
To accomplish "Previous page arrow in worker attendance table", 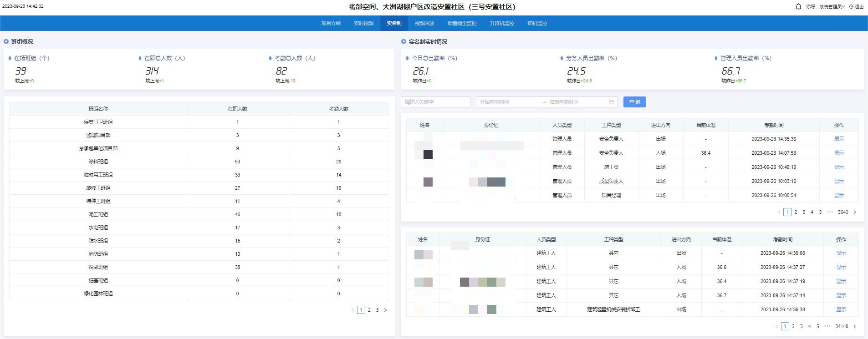I will [x=776, y=327].
